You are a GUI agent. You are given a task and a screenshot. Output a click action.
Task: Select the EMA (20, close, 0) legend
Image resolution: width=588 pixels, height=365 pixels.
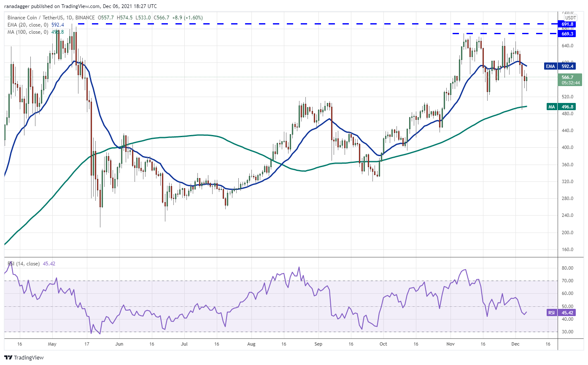coord(25,25)
